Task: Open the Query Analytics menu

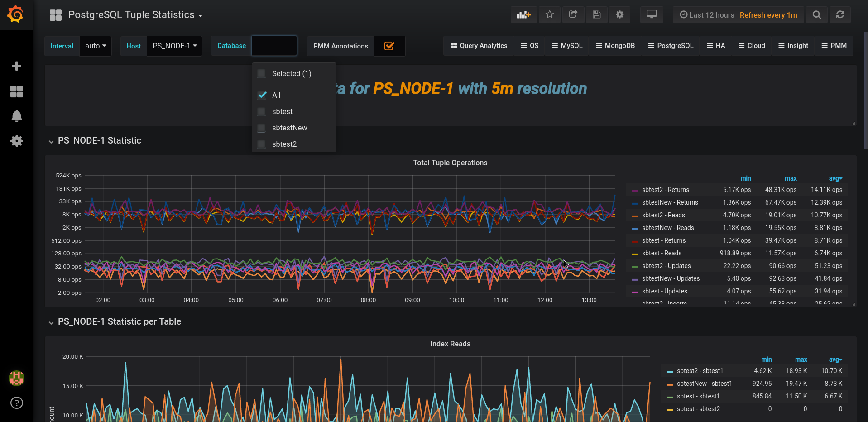Action: [x=479, y=46]
